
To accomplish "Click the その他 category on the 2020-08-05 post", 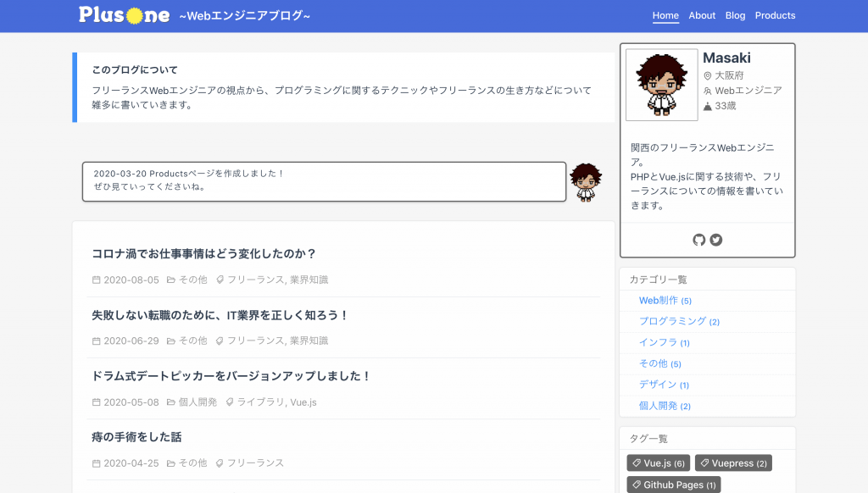I will click(x=192, y=280).
